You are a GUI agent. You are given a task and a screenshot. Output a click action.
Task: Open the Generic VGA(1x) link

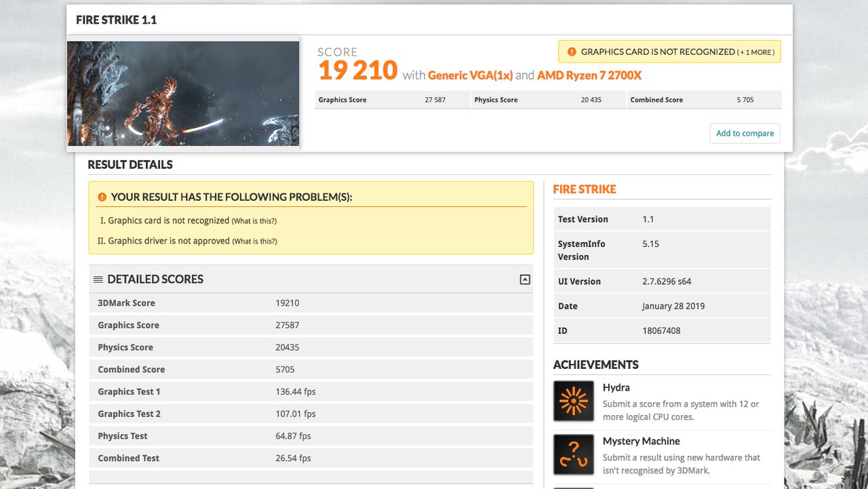click(x=471, y=75)
